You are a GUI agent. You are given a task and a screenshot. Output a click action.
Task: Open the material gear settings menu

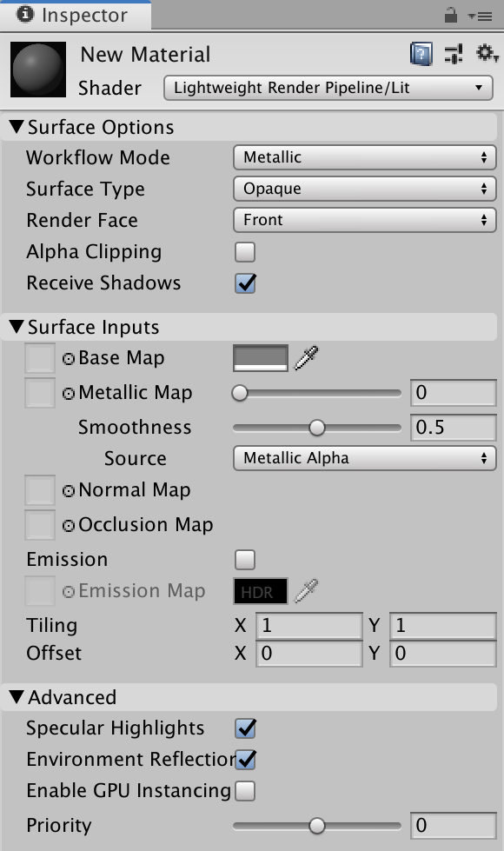(483, 54)
